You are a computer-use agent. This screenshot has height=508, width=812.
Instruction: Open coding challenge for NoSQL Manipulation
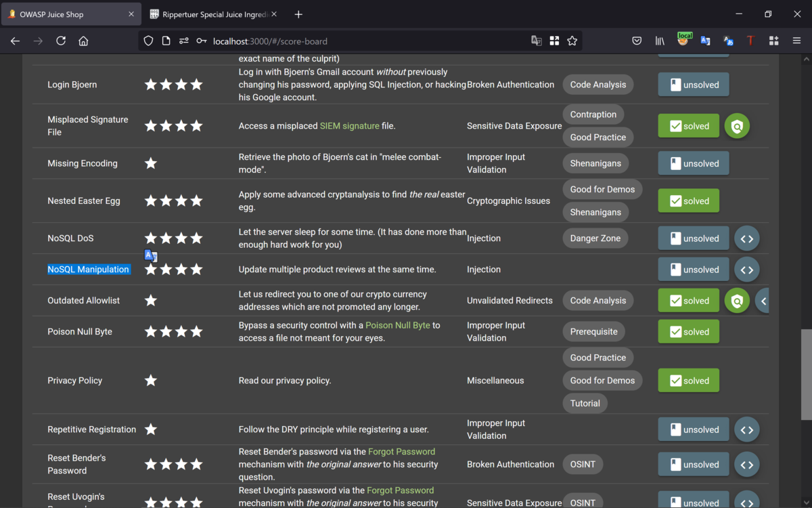click(747, 270)
